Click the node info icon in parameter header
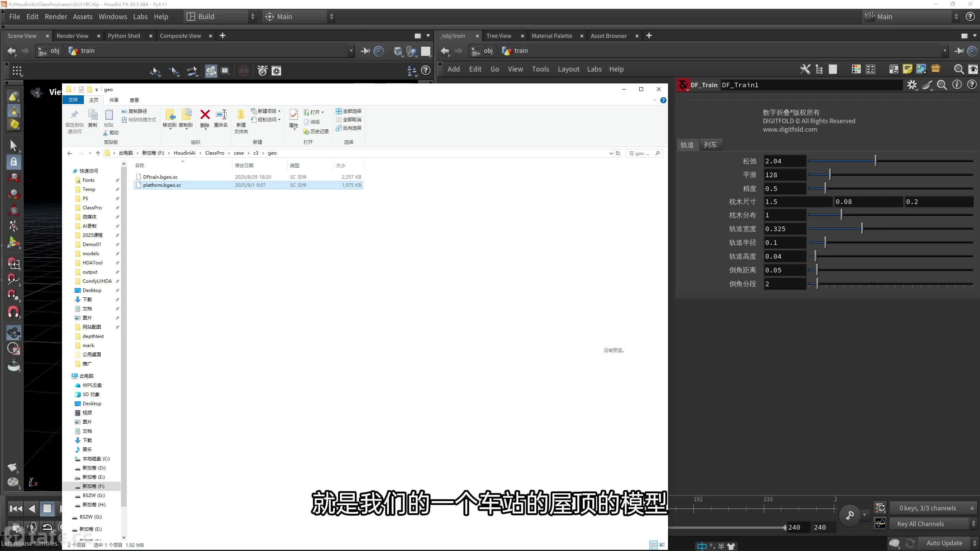 pos(957,85)
